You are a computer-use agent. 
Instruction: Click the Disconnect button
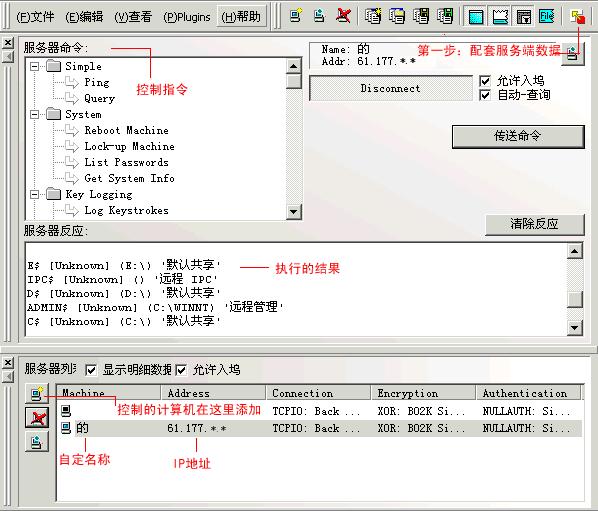coord(391,88)
